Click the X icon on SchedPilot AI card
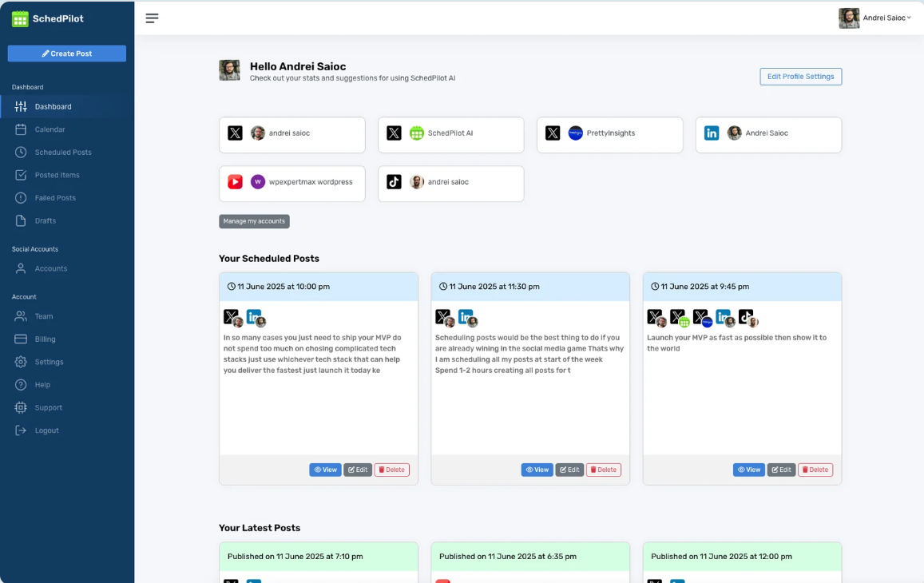 pyautogui.click(x=394, y=133)
